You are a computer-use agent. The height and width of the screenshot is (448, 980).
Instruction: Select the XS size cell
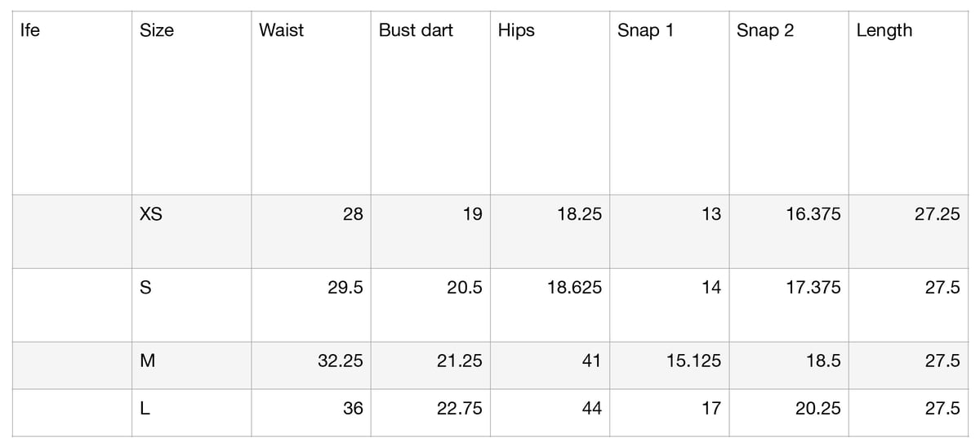(x=192, y=231)
